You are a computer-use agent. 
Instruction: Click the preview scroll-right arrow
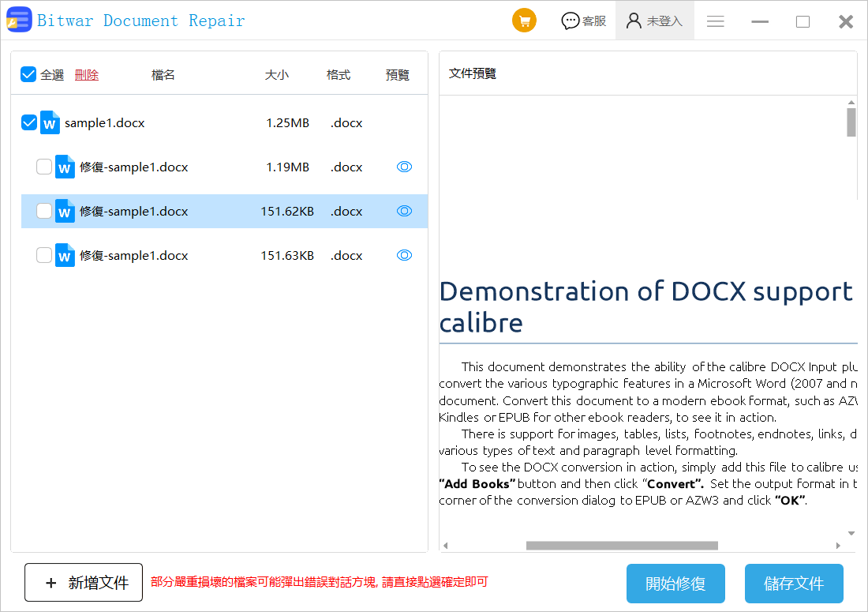coord(838,546)
